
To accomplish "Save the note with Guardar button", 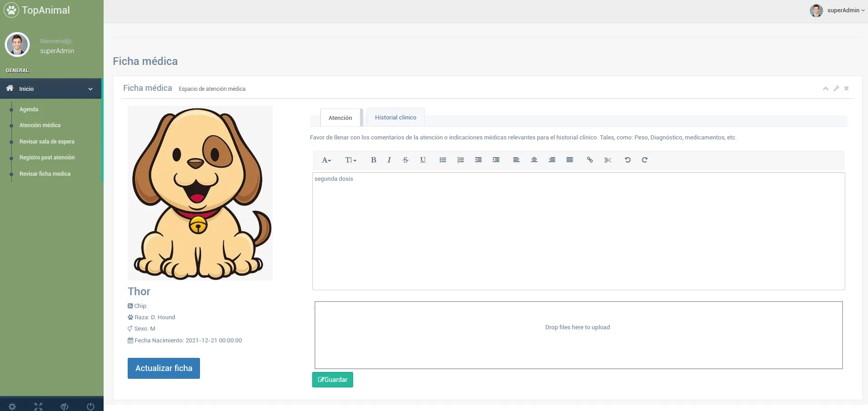I will click(x=332, y=380).
